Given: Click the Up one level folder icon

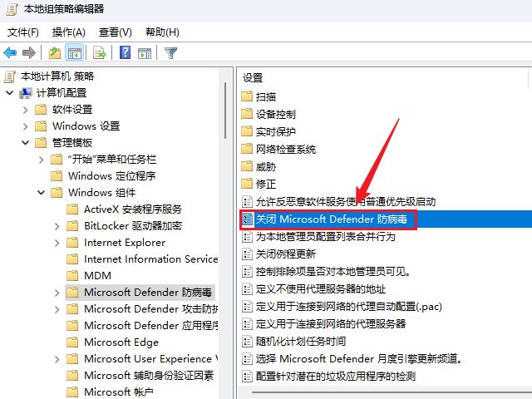Looking at the screenshot, I should pyautogui.click(x=55, y=53).
